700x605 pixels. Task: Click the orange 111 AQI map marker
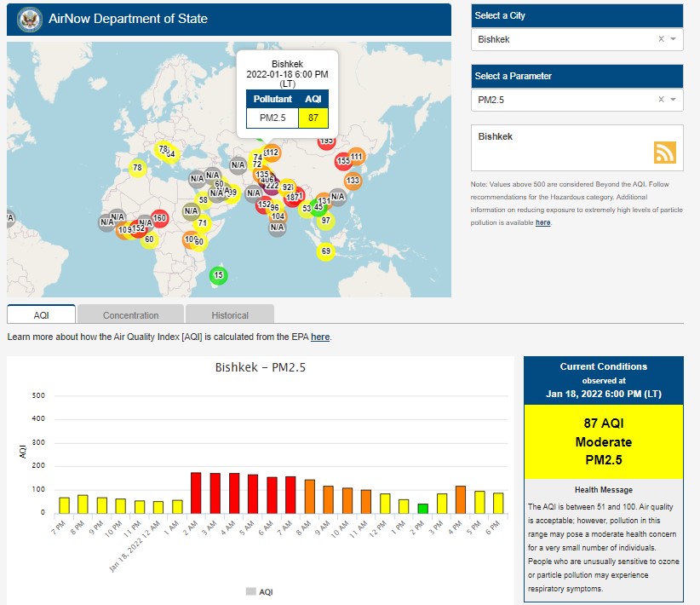356,157
